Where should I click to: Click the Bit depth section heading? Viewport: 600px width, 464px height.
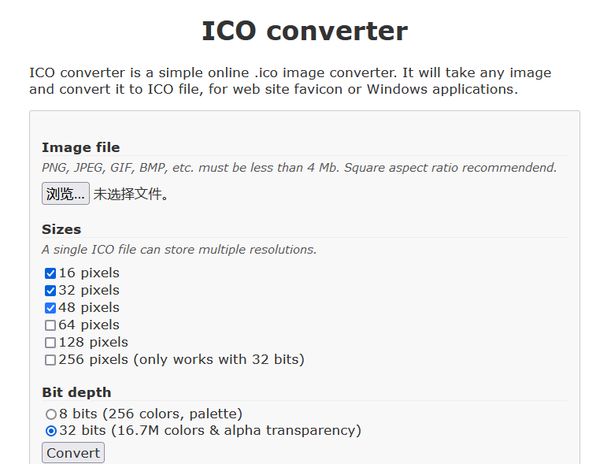coord(77,393)
